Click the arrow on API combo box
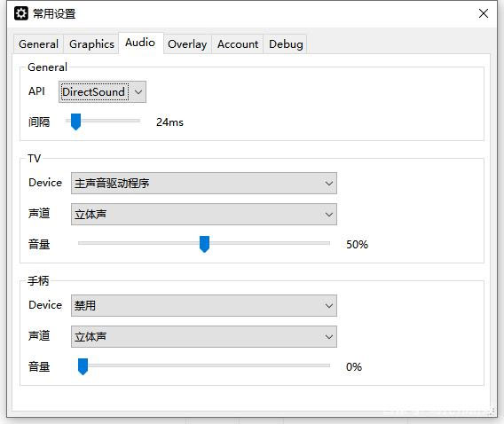The width and height of the screenshot is (504, 424). click(x=138, y=92)
